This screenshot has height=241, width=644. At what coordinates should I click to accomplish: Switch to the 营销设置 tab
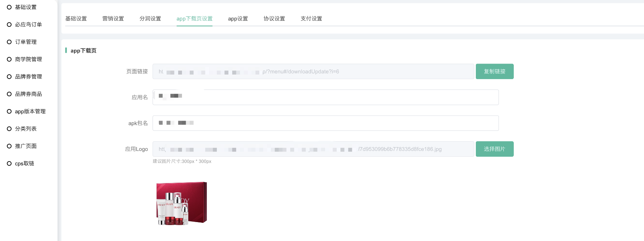[x=113, y=19]
